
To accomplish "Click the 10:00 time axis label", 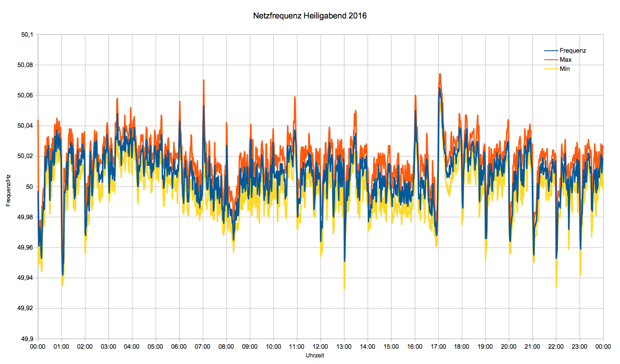I will click(273, 346).
